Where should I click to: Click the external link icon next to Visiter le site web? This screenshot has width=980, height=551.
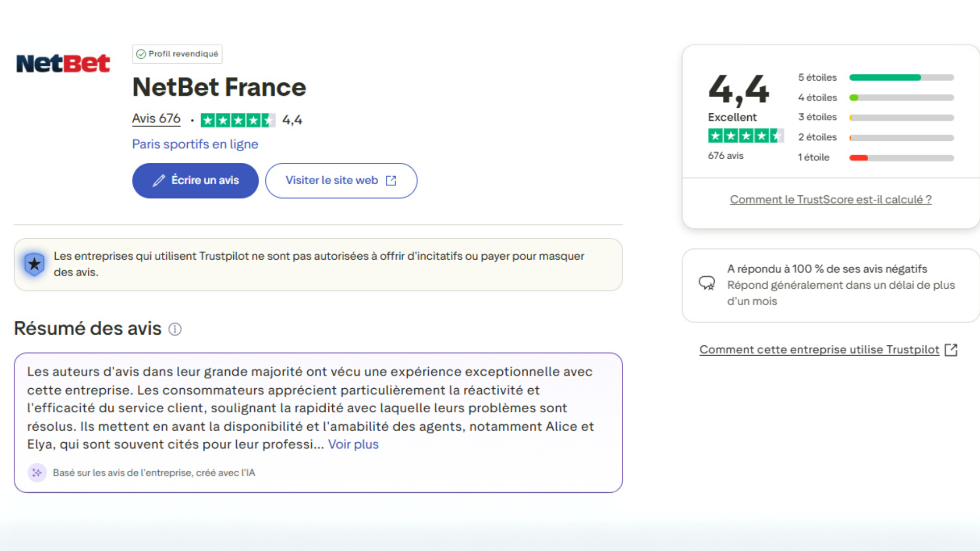391,180
